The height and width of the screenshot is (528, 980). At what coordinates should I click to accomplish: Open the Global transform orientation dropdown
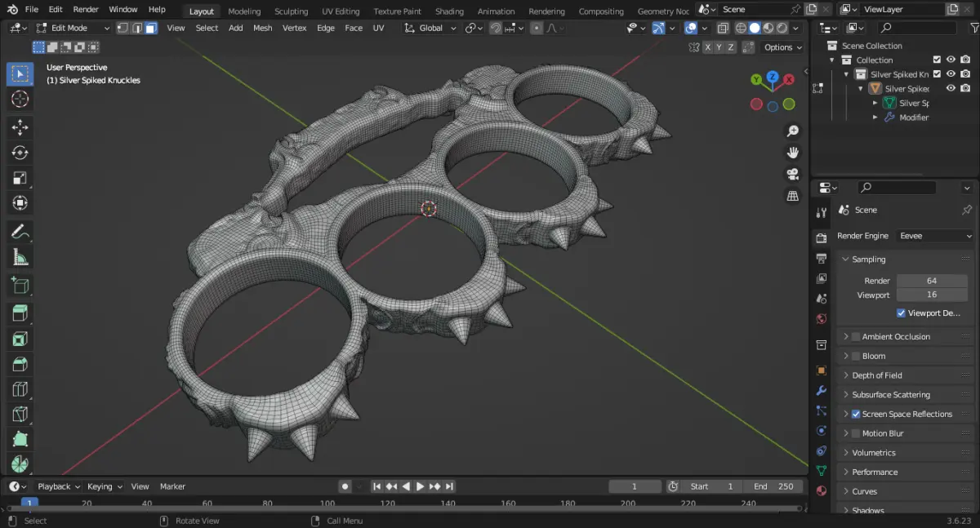tap(429, 28)
